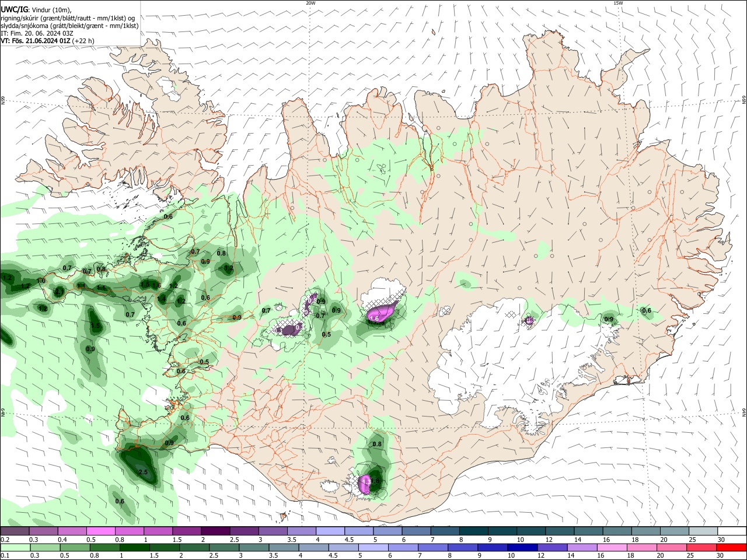This screenshot has height=560, width=747.
Task: Pick the deep blue rain swatch between 10 and 12
Action: tap(522, 547)
